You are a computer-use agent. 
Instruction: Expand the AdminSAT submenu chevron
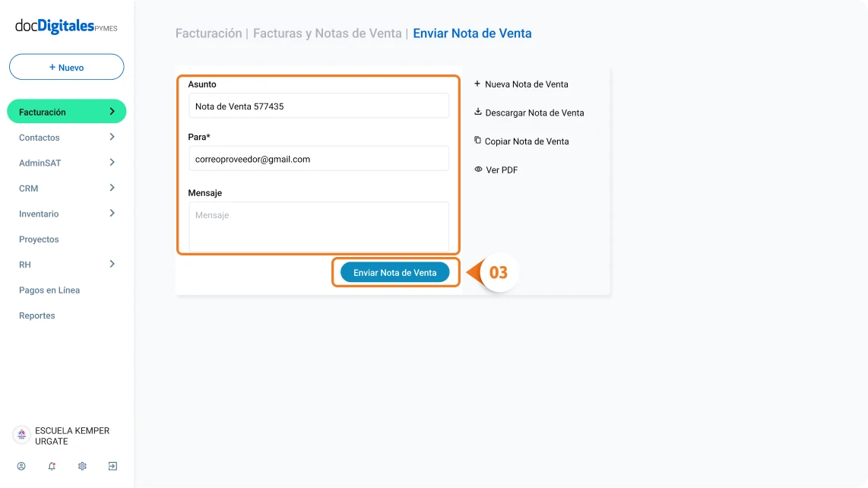[112, 163]
